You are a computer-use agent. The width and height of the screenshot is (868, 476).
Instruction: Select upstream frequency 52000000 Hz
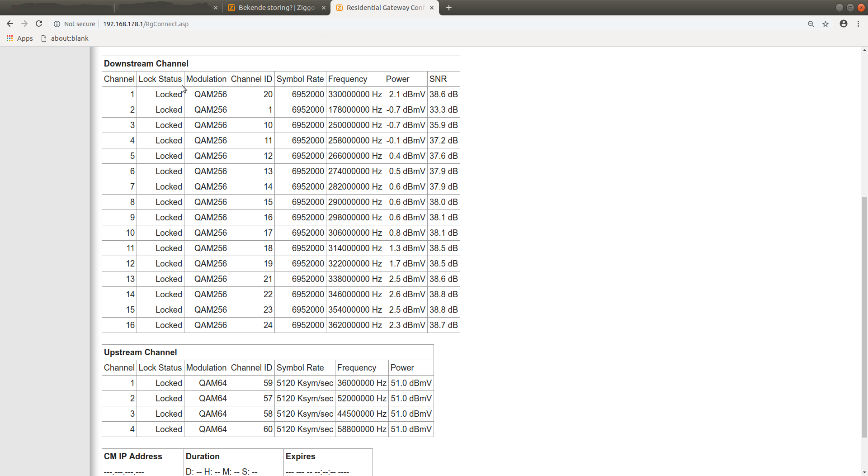(x=362, y=399)
